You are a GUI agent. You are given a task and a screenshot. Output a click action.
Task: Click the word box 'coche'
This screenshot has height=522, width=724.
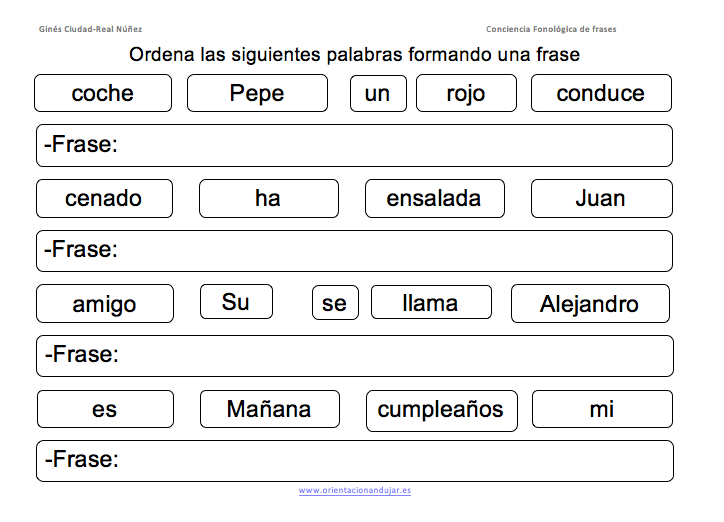pos(103,93)
